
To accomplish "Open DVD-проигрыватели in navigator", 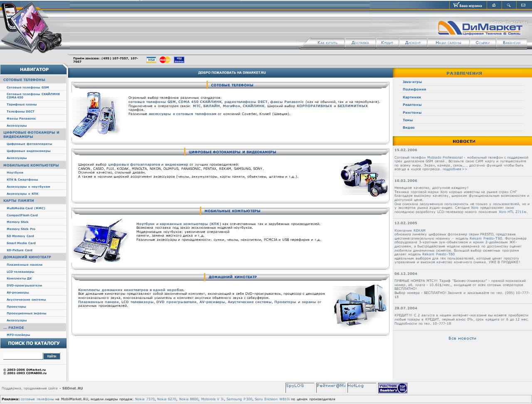I will point(24,286).
